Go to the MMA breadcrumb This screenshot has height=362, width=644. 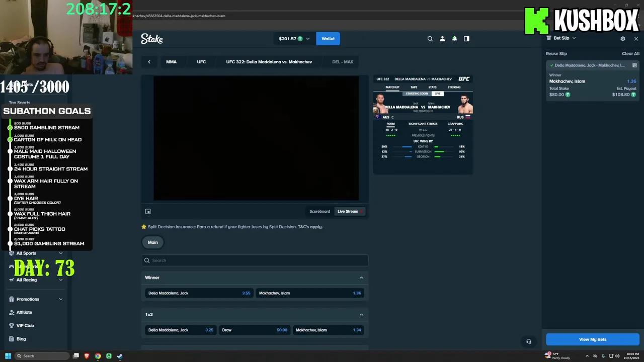pyautogui.click(x=172, y=62)
